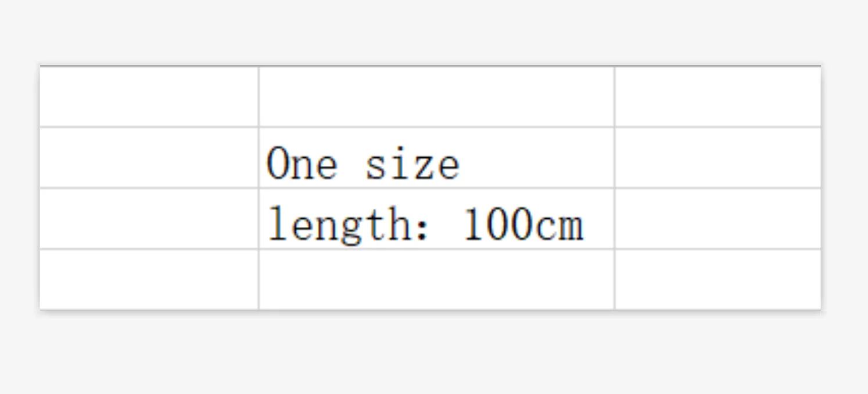Click on the value "100cm"

pyautogui.click(x=524, y=225)
